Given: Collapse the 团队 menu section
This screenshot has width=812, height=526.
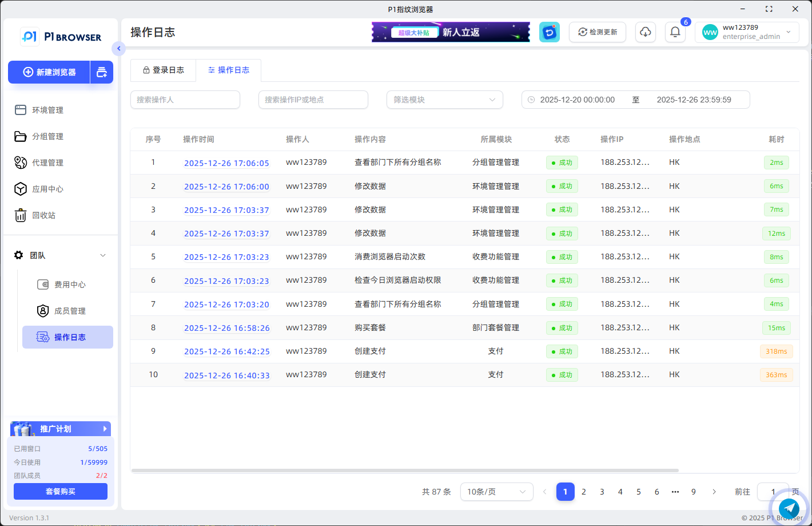Looking at the screenshot, I should [103, 255].
